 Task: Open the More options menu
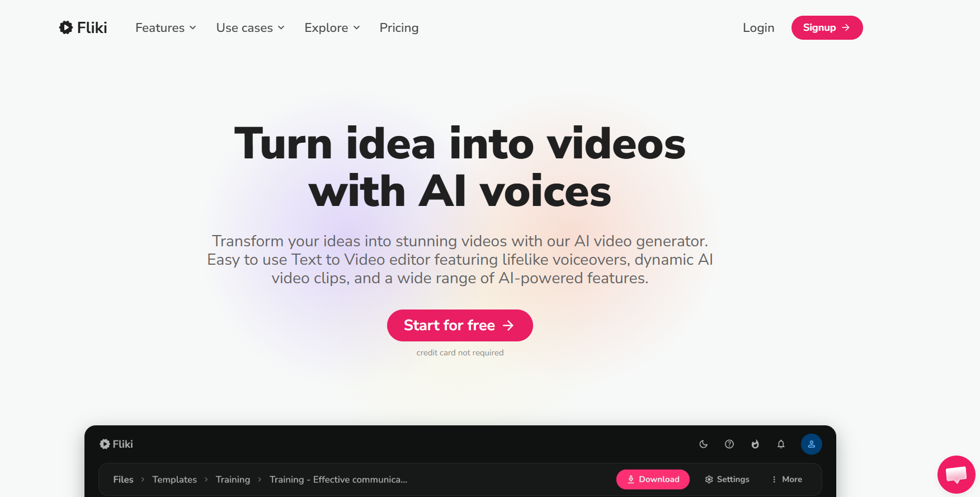click(786, 479)
